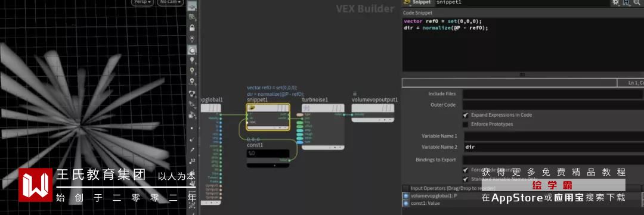This screenshot has width=644, height=215.
Task: Click the turbnoise1 node label
Action: [x=315, y=99]
